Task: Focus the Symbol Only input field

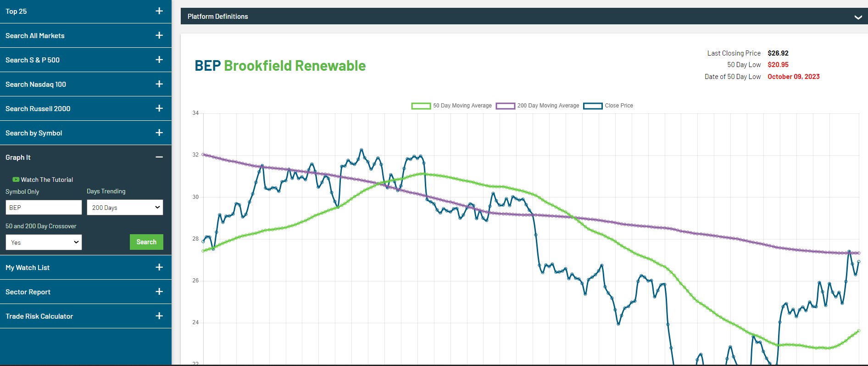Action: click(x=44, y=207)
